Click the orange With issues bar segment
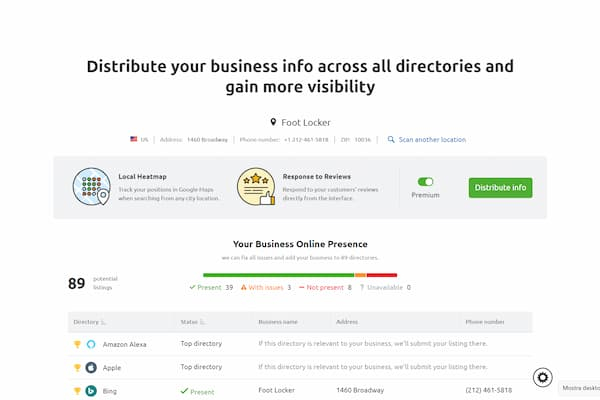This screenshot has height=400, width=600. pos(360,275)
